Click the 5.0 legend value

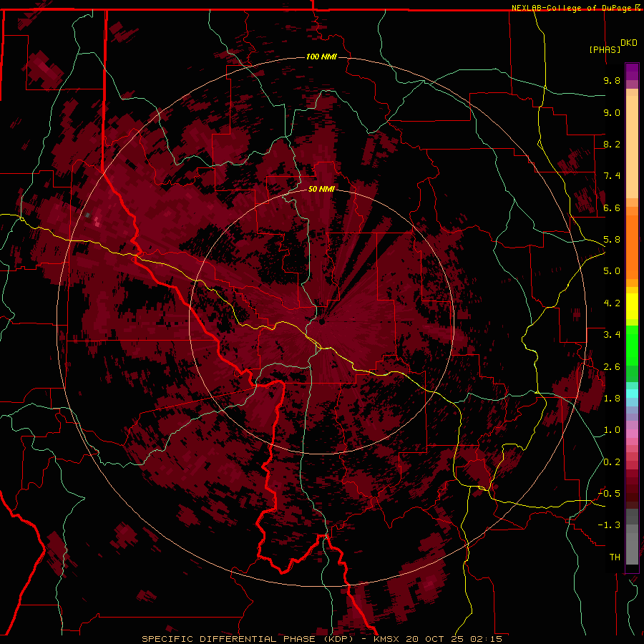coord(612,271)
